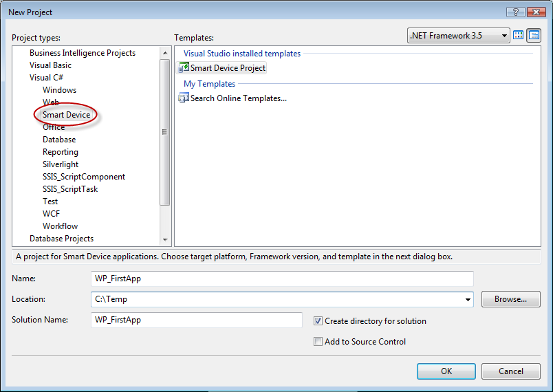The height and width of the screenshot is (392, 553).
Task: Select the Smart Device project type
Action: tap(66, 115)
